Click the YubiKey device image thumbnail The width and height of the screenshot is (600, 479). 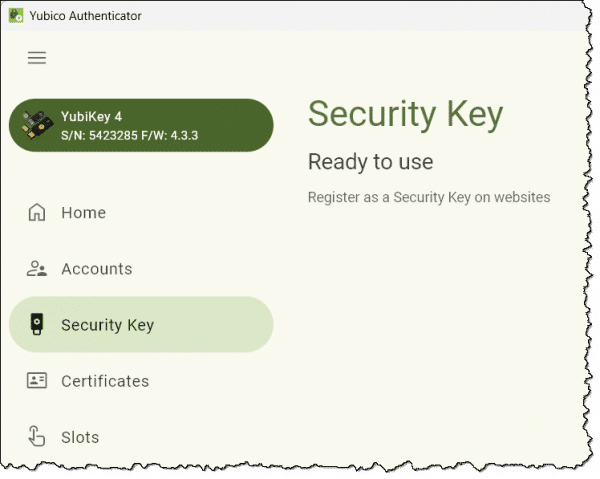37,125
